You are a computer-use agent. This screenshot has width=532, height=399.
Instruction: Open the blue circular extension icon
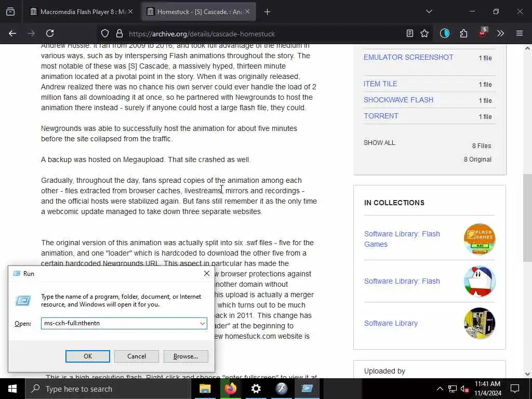pos(445,34)
